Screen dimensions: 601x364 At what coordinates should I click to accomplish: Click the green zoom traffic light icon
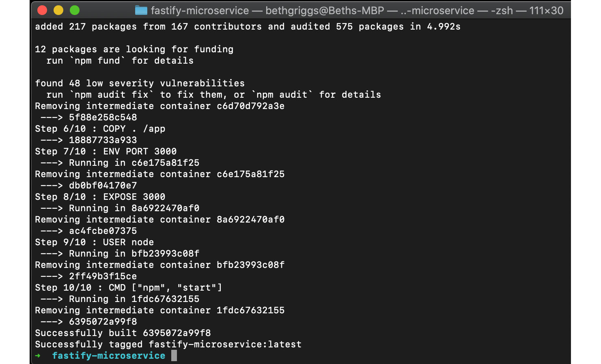click(x=74, y=11)
